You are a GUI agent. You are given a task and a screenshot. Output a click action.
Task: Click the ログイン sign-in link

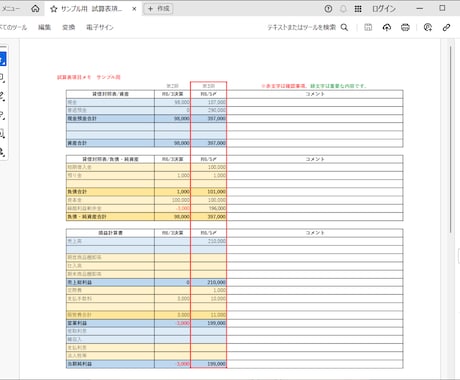click(x=384, y=9)
